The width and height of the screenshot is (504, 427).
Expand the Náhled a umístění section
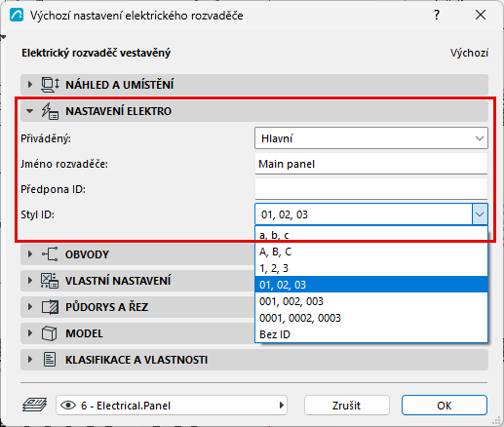30,85
